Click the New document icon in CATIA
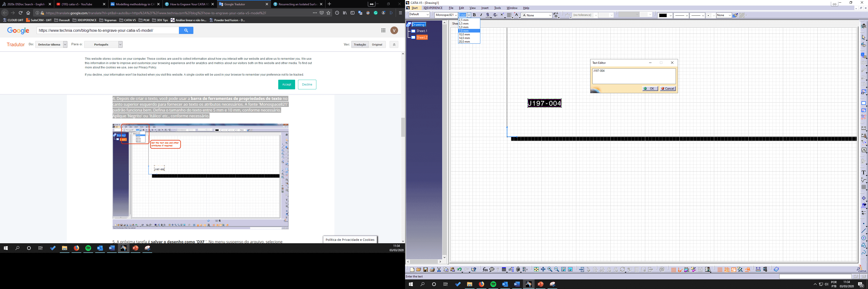Screen dimensions: 868x289 (413, 269)
